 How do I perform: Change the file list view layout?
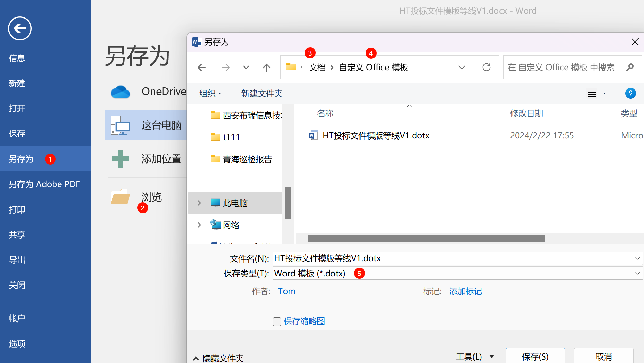tap(592, 93)
